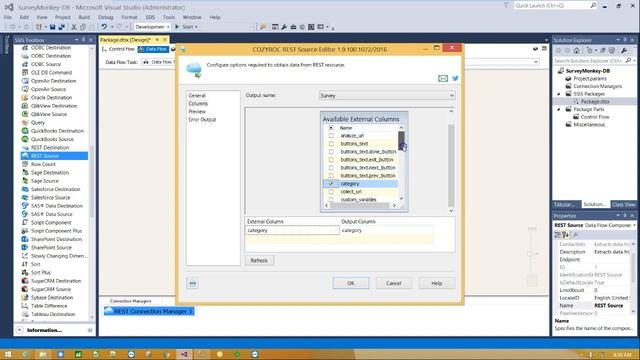Select REST Connection Manager 1 in Connection Managers
Image resolution: width=640 pixels, height=360 pixels.
click(x=149, y=311)
